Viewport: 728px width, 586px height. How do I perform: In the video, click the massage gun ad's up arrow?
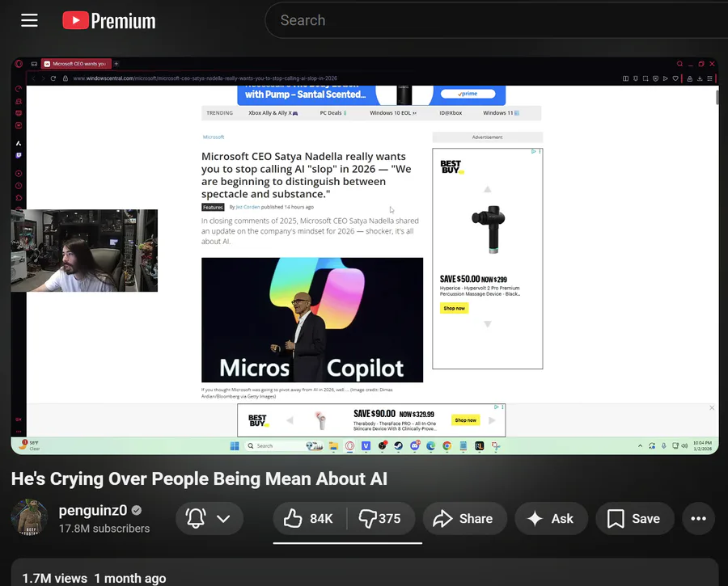(488, 189)
